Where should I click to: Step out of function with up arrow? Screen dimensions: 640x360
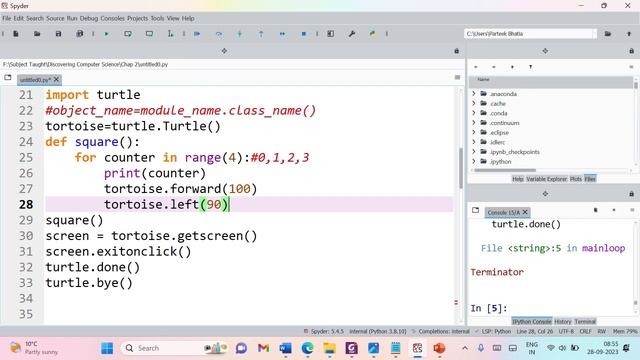[261, 34]
